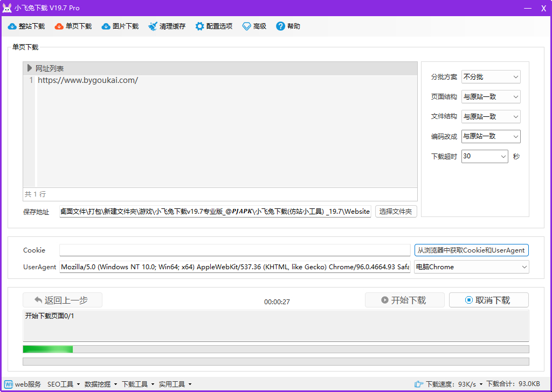The width and height of the screenshot is (552, 392).
Task: Click the 选择文件夹 button
Action: coord(396,212)
